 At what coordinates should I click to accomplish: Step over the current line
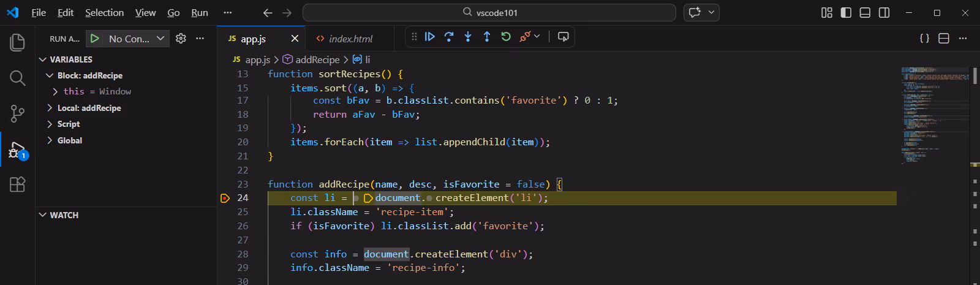click(x=449, y=37)
